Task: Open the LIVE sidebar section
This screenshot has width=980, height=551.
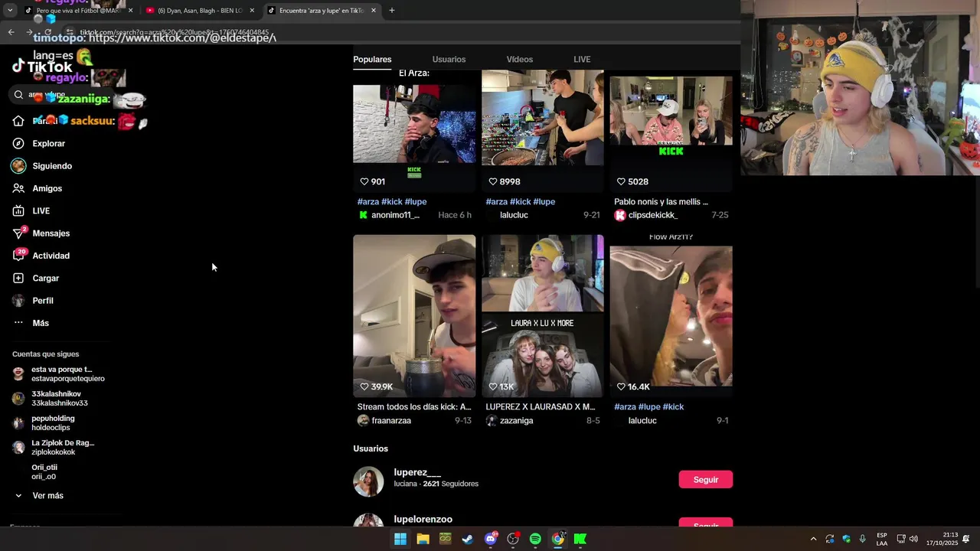Action: click(x=31, y=210)
